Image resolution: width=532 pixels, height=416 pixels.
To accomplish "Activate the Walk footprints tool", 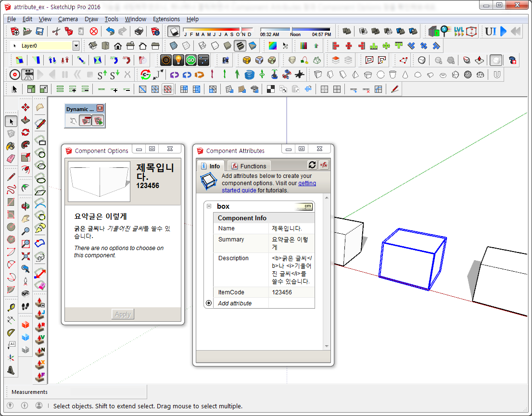I will click(x=25, y=306).
